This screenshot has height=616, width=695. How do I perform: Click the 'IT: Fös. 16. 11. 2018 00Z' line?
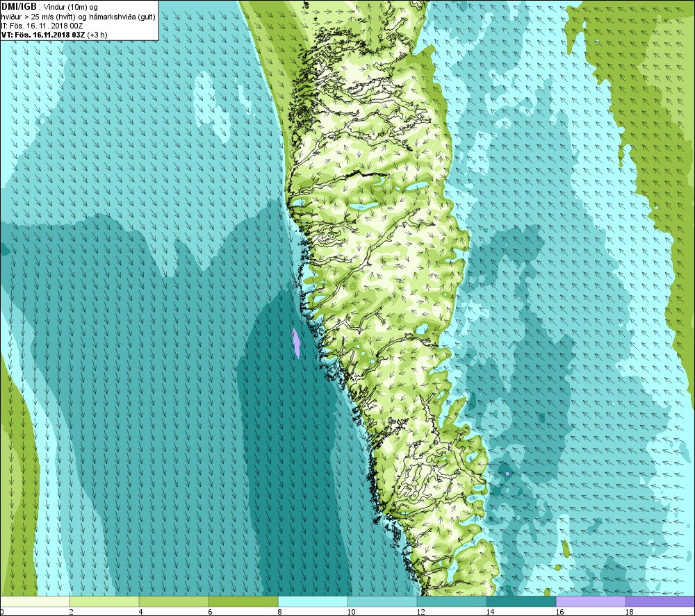42,26
